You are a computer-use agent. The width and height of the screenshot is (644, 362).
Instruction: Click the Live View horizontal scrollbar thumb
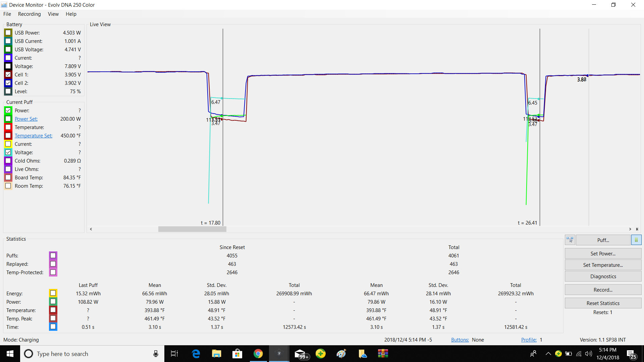(192, 229)
